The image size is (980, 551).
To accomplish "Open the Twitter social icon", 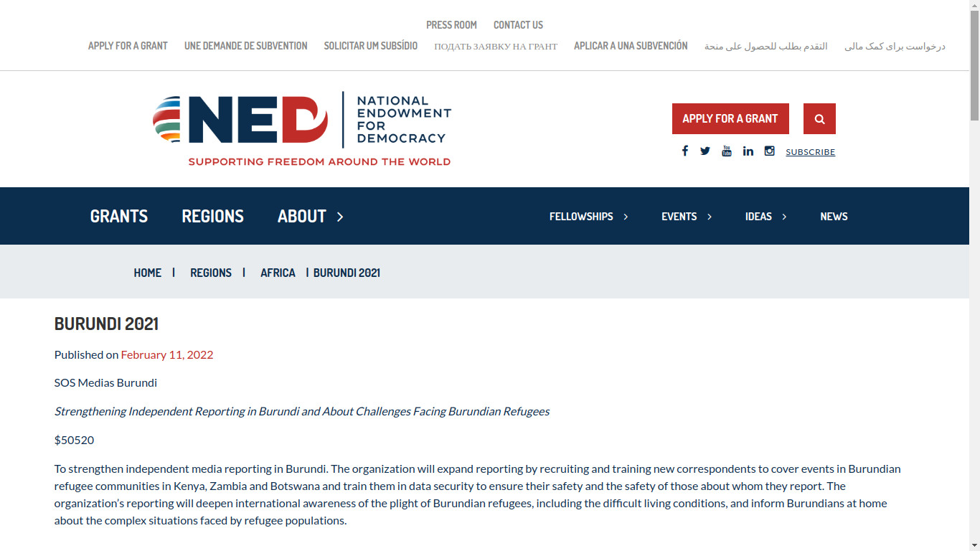I will pos(705,151).
